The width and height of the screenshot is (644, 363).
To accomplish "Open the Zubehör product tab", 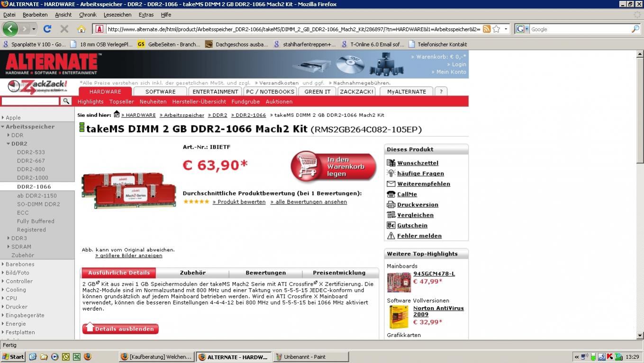I will (193, 273).
